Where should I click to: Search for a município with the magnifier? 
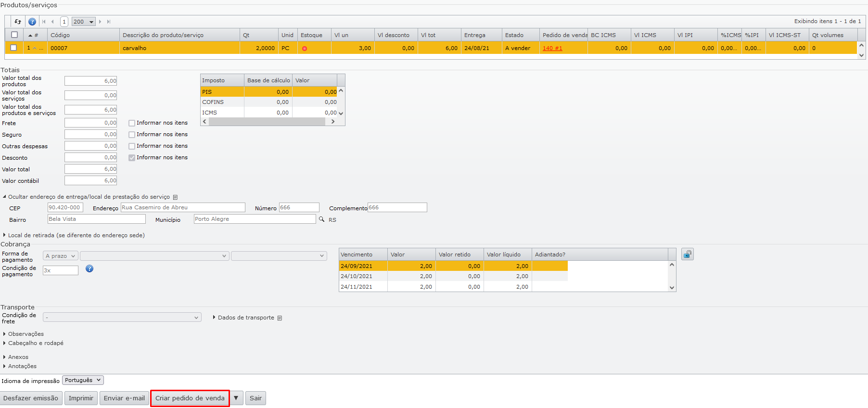pyautogui.click(x=322, y=219)
